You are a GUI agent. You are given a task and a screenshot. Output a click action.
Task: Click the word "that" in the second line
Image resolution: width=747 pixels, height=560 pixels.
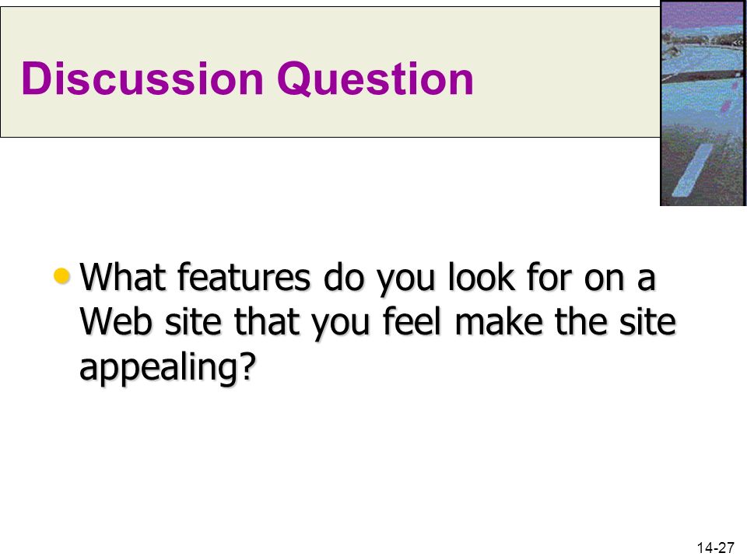point(266,321)
